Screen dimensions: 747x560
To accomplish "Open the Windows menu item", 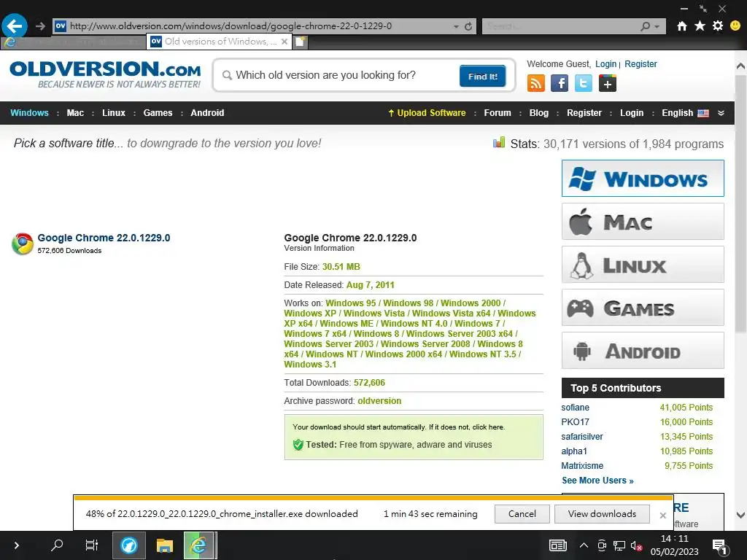I will pyautogui.click(x=29, y=113).
